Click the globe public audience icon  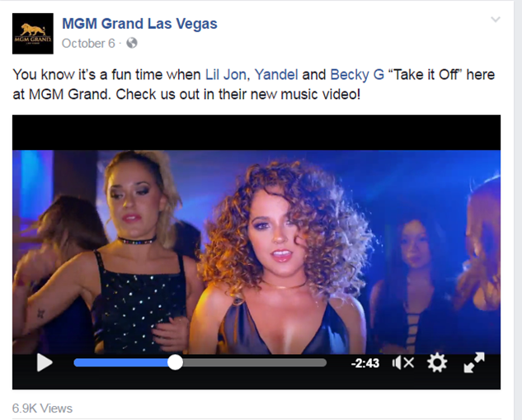[132, 43]
